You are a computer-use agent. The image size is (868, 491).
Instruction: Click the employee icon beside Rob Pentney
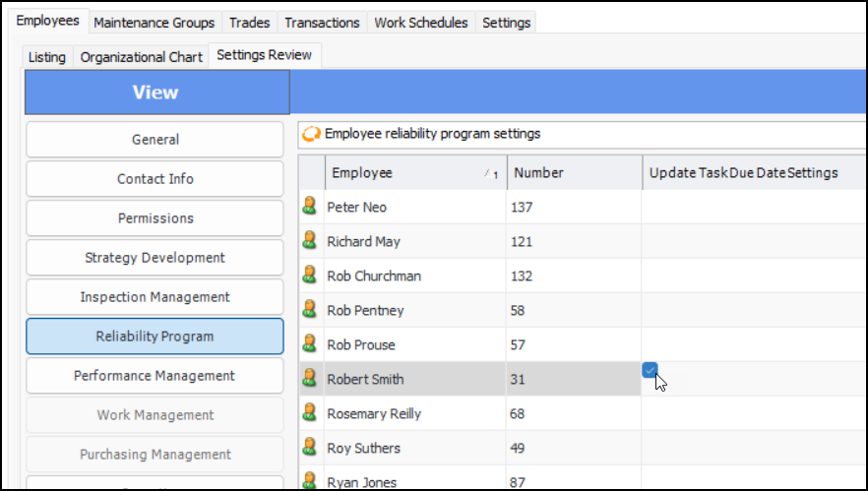coord(310,310)
